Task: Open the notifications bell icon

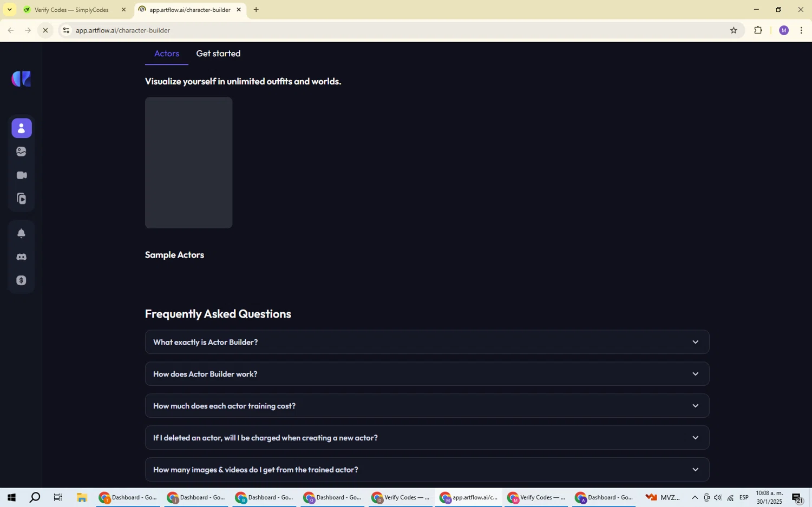Action: coord(22,233)
